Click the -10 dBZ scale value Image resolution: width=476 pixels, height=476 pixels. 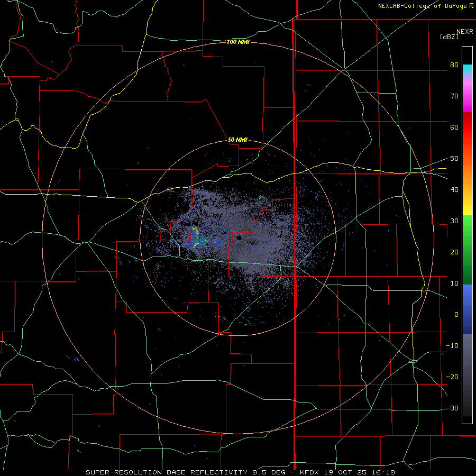[452, 346]
